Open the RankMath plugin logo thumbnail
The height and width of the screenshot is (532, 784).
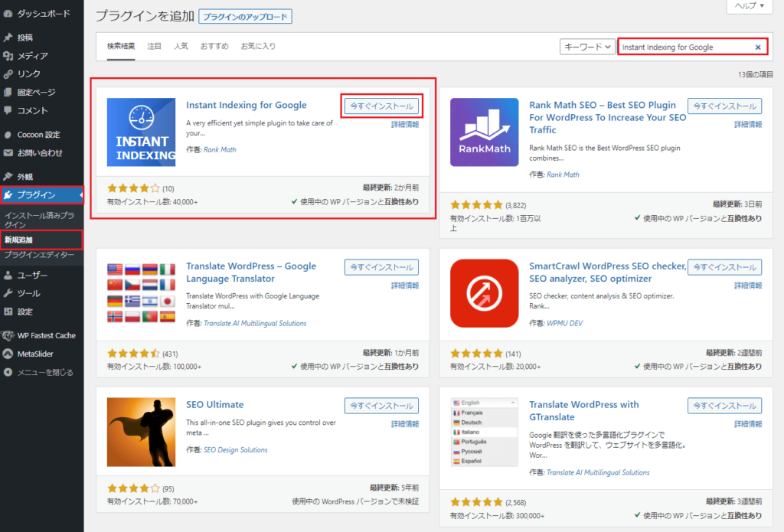tap(484, 132)
